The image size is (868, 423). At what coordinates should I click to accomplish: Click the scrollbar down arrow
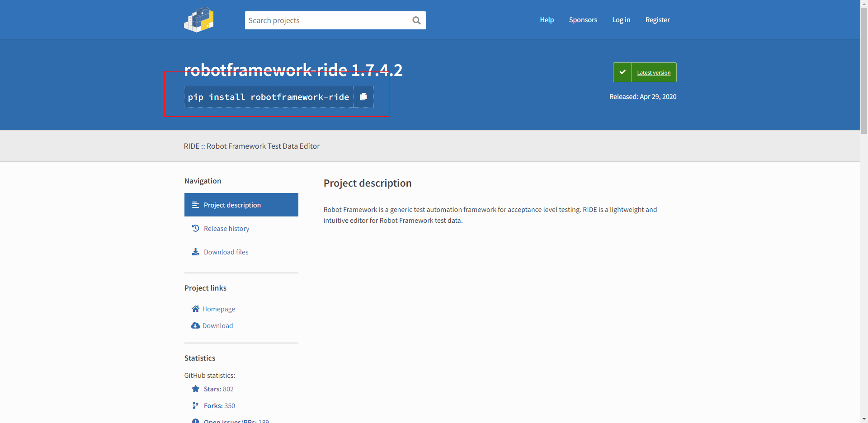click(864, 419)
